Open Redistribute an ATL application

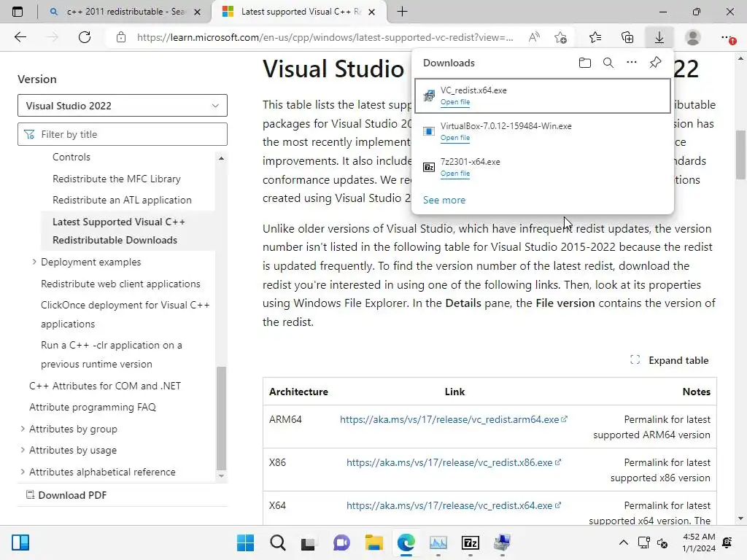[x=122, y=200]
